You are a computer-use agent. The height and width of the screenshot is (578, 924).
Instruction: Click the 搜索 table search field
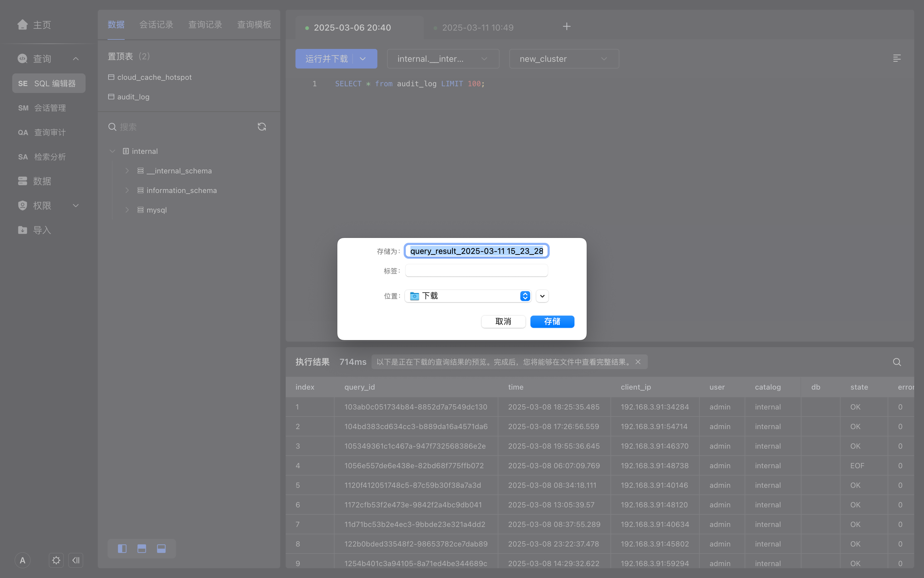[179, 127]
